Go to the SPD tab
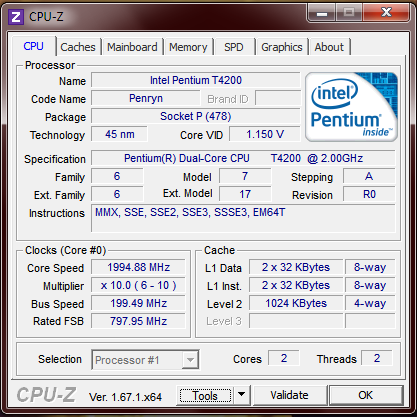The image size is (417, 417). click(x=234, y=47)
